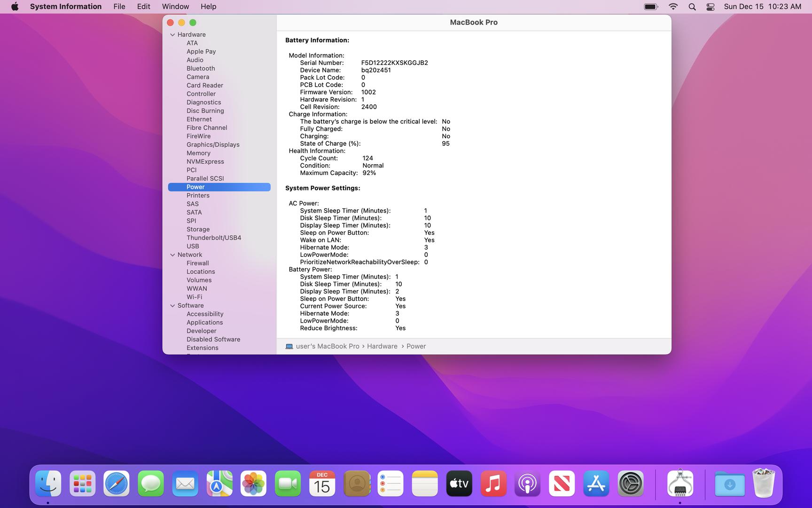Click the Spotlight search magnifier icon
This screenshot has width=812, height=508.
(x=692, y=7)
